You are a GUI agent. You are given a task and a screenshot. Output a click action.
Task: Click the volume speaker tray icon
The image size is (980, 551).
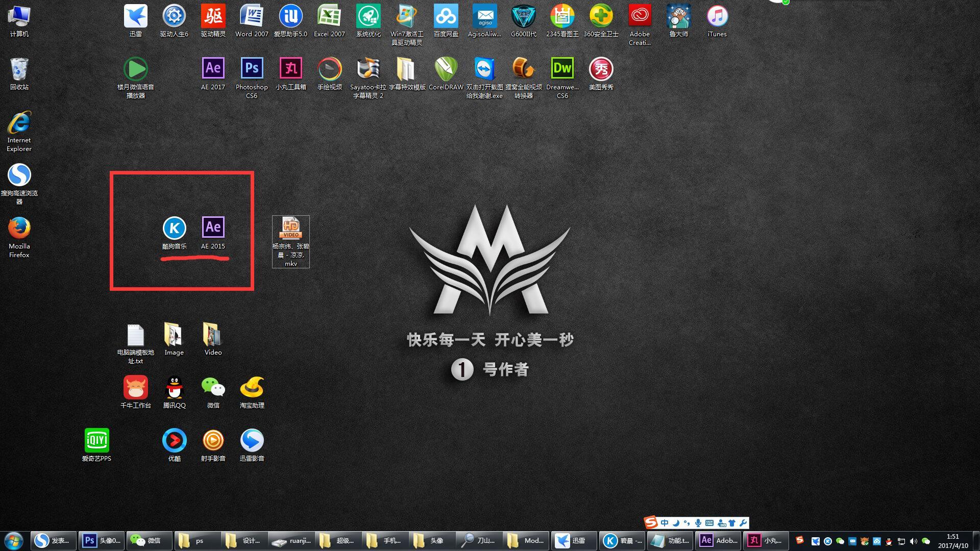[x=914, y=541]
